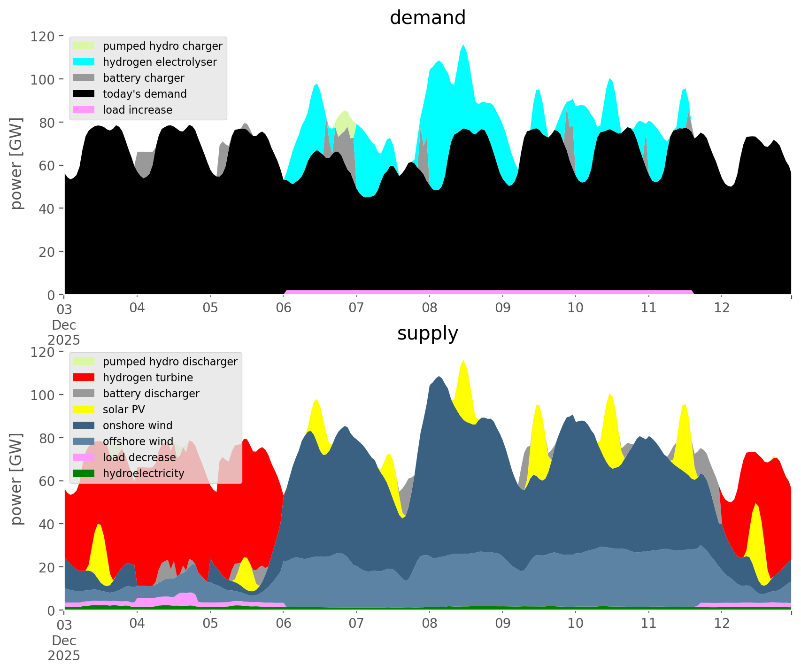
Task: Click the cyan hydrogen electrolyser legend swatch
Action: coord(84,62)
